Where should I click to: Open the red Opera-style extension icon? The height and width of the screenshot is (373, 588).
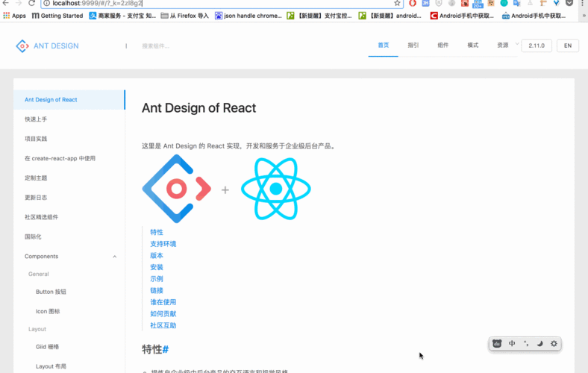tap(413, 4)
